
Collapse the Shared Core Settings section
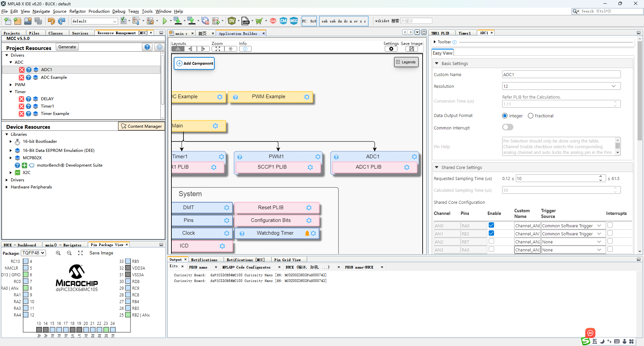[436, 167]
